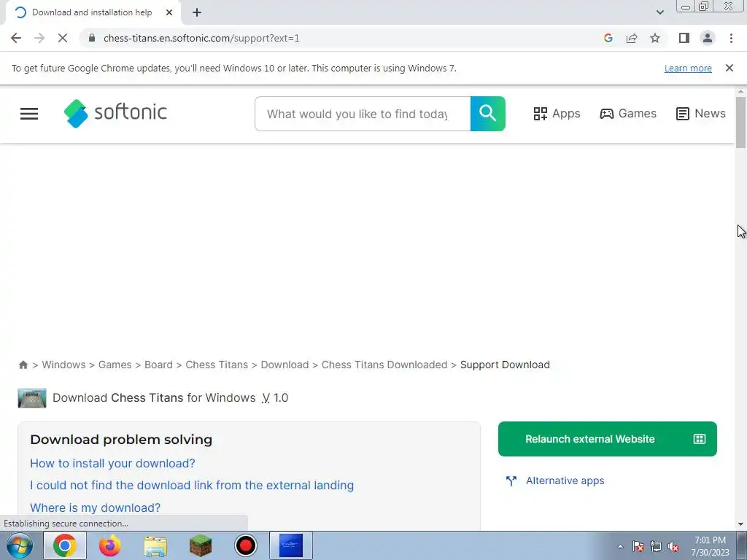
Task: Click the network tray icon
Action: tap(656, 547)
